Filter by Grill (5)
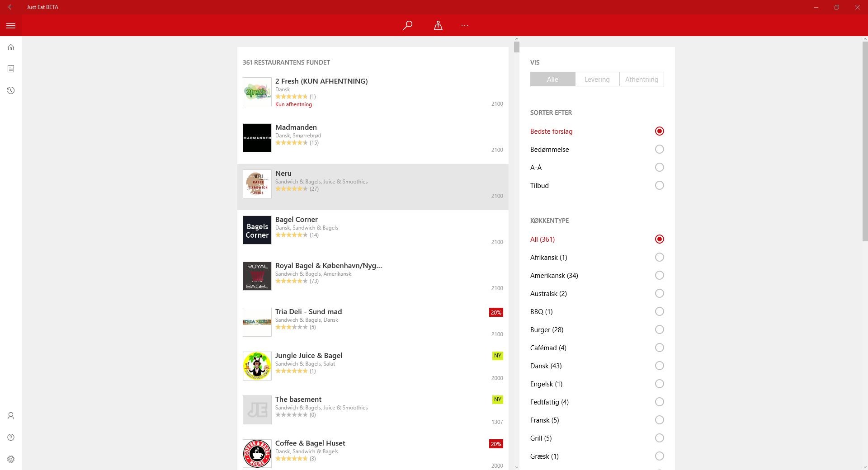Image resolution: width=868 pixels, height=470 pixels. click(x=597, y=438)
